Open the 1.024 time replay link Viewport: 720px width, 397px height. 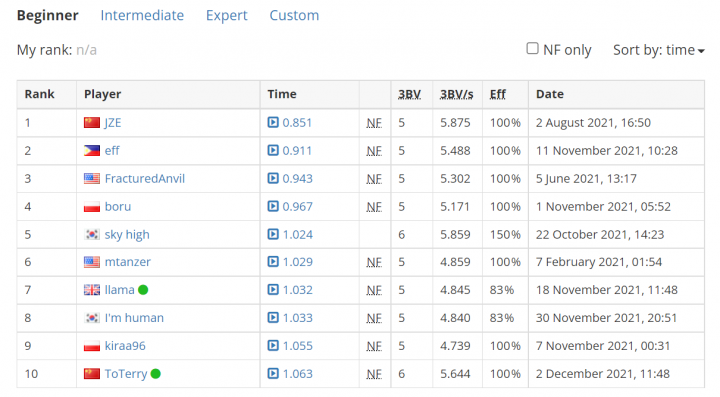pos(298,235)
